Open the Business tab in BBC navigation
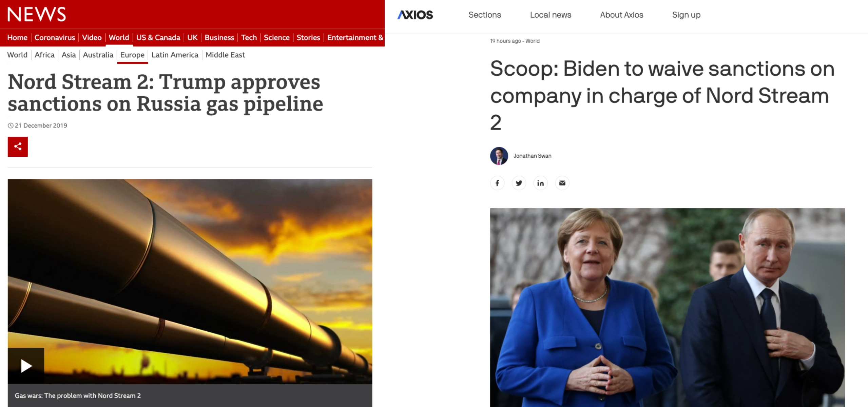Viewport: 868px width, 407px height. 219,38
